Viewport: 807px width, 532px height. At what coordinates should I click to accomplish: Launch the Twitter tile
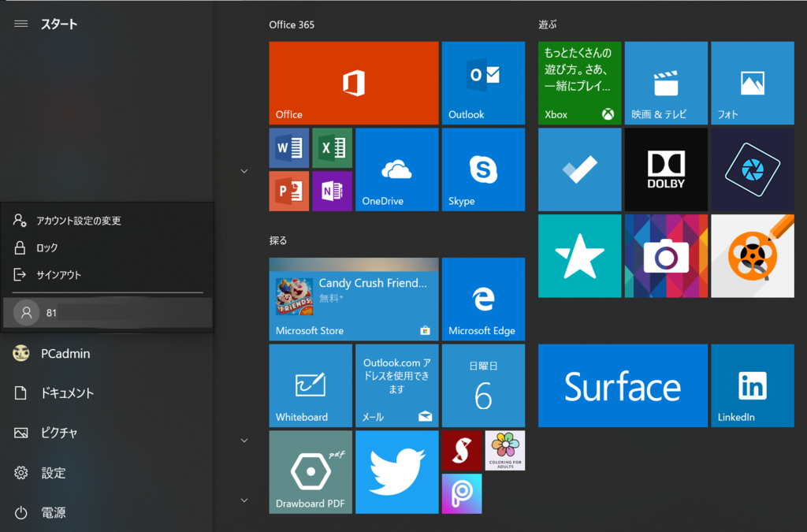point(397,472)
